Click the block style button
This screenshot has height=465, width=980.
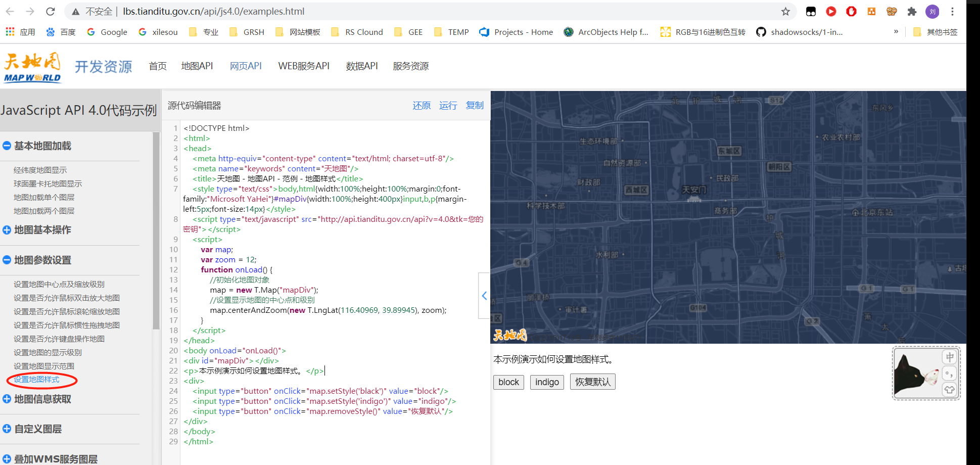tap(508, 382)
